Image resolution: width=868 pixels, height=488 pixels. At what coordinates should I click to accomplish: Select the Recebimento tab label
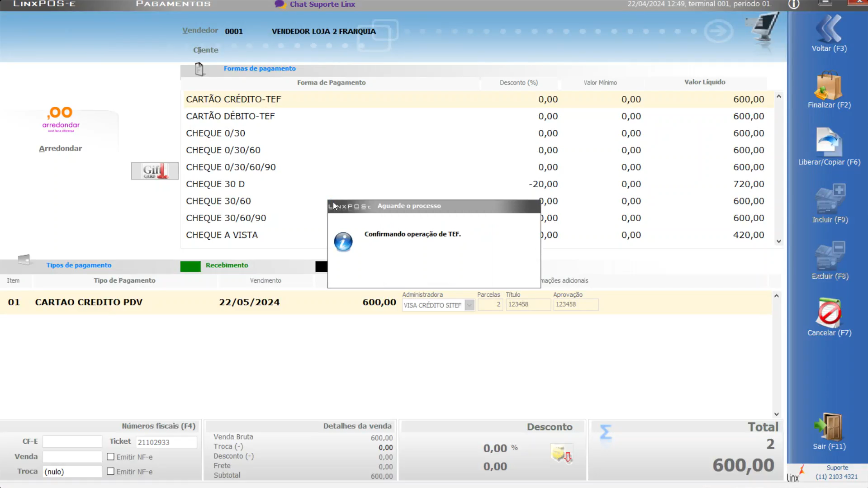click(227, 265)
